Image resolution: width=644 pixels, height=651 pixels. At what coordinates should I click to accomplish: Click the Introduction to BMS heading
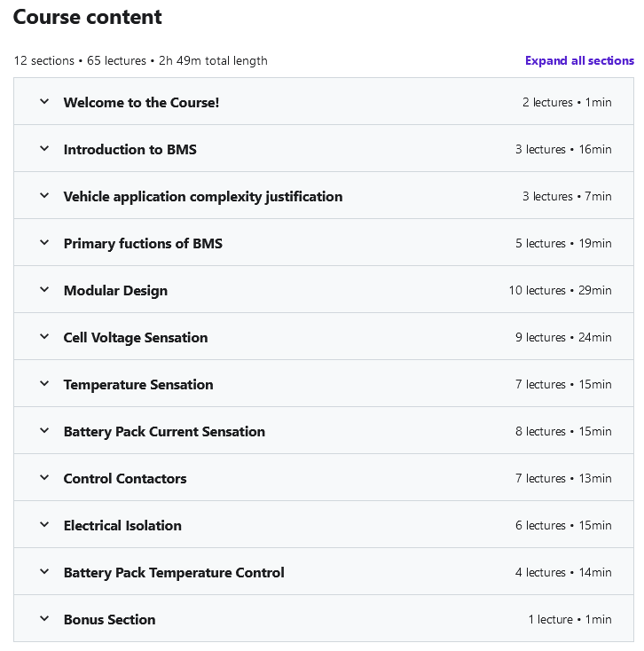tap(130, 150)
